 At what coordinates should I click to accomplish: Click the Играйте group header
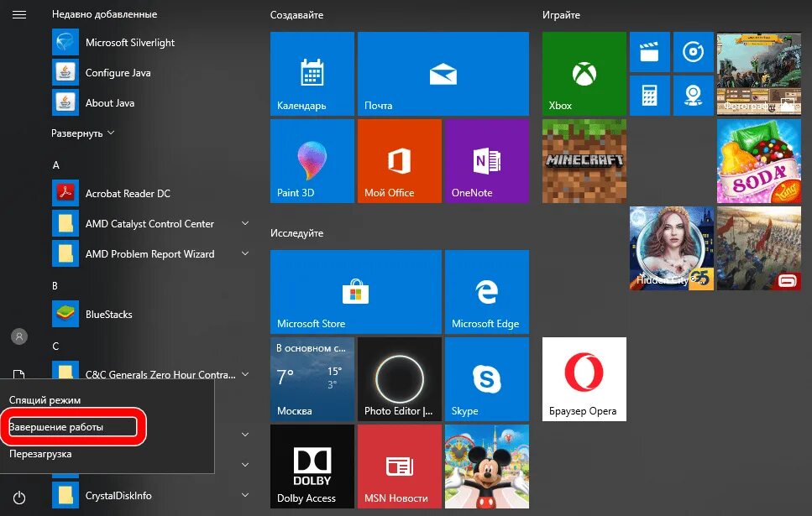click(x=561, y=15)
